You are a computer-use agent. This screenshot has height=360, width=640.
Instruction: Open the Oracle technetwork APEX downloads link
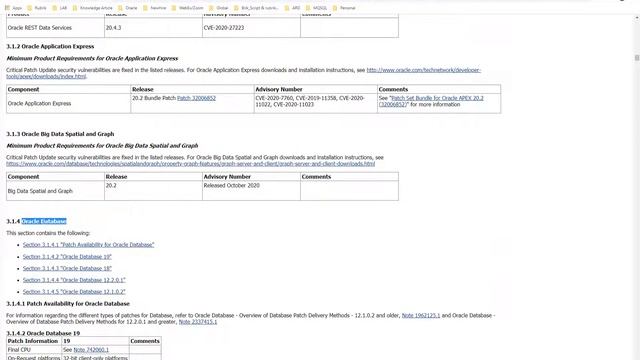point(423,70)
